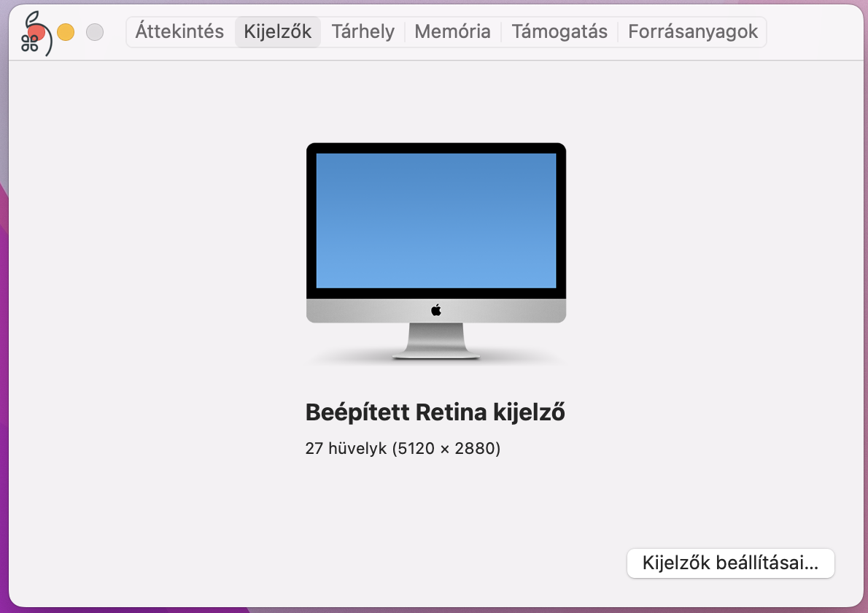Click the iMac stand in the illustration
This screenshot has height=613, width=868.
(x=435, y=339)
